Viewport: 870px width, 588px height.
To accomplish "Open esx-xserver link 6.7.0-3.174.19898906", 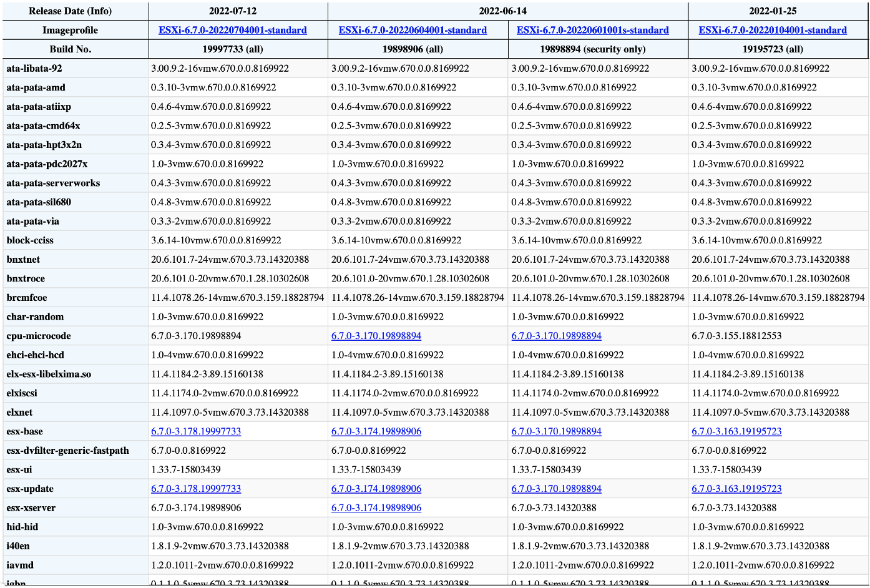I will point(376,508).
